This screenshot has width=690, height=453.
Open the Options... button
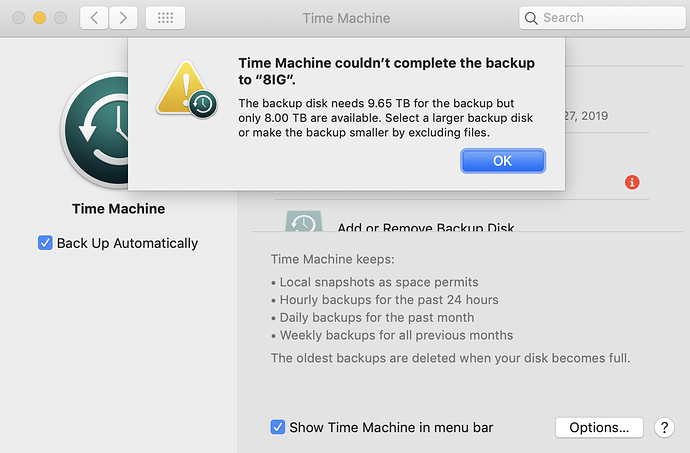[x=599, y=427]
